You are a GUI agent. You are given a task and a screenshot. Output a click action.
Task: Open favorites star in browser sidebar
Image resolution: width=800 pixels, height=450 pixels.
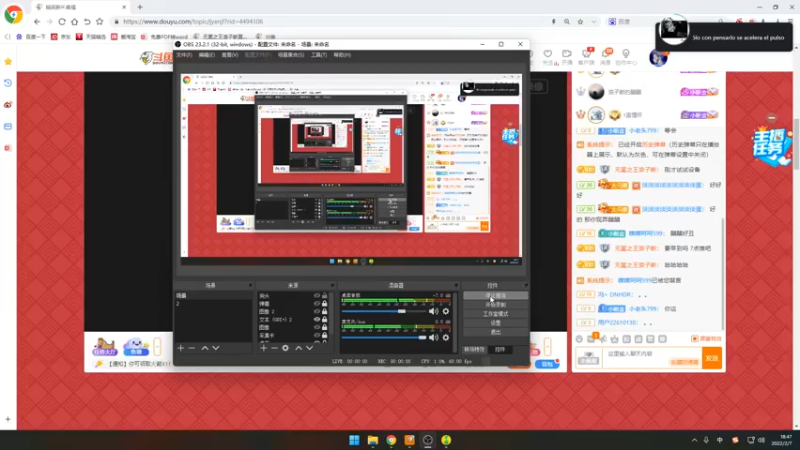[8, 61]
